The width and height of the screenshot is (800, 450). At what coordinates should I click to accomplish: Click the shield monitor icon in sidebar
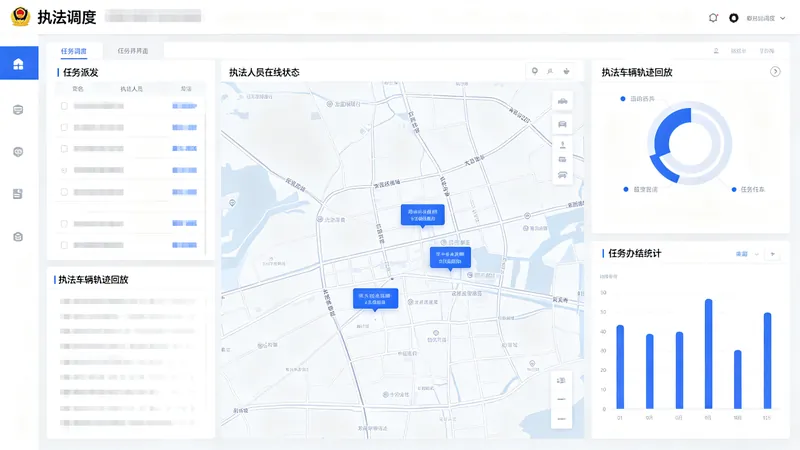pos(18,110)
